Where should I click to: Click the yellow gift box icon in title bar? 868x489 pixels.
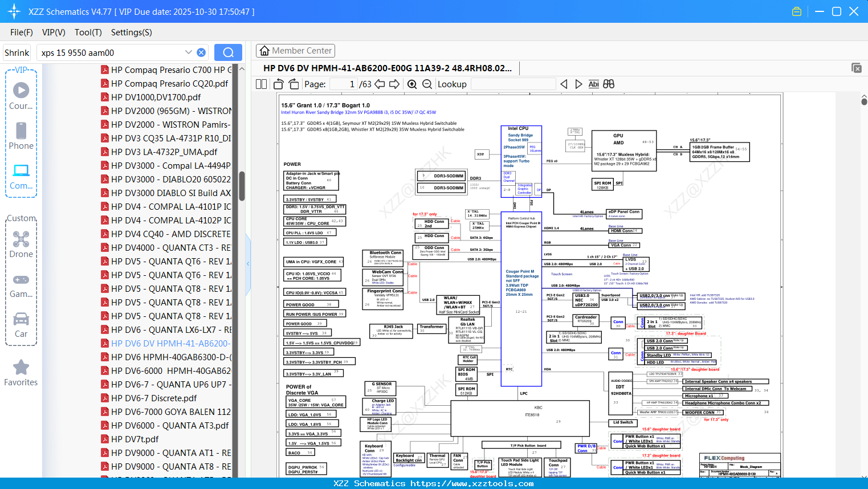point(797,11)
